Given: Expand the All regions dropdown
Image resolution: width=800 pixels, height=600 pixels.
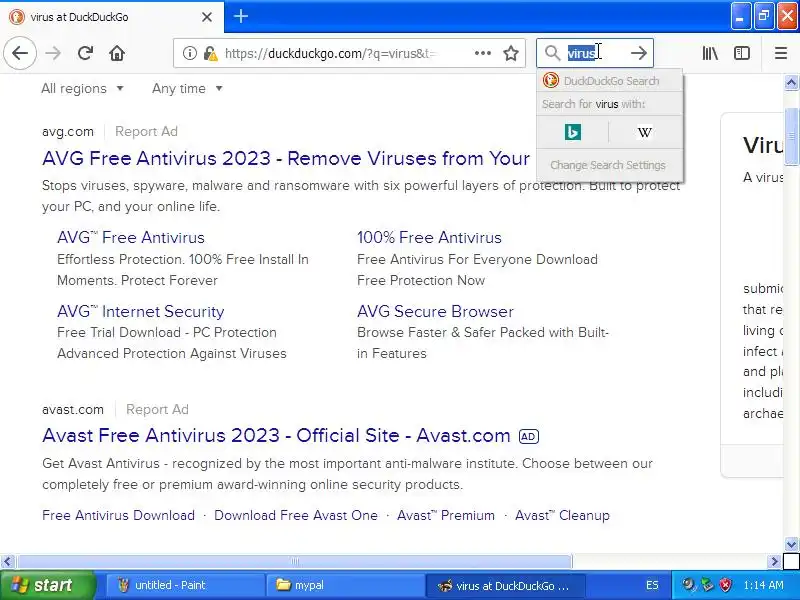Looking at the screenshot, I should [x=82, y=88].
